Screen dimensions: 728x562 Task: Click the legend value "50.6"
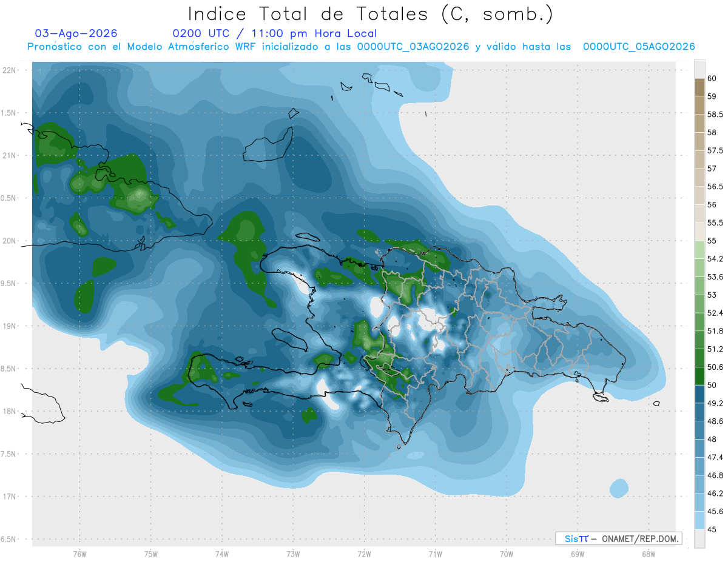(x=715, y=367)
